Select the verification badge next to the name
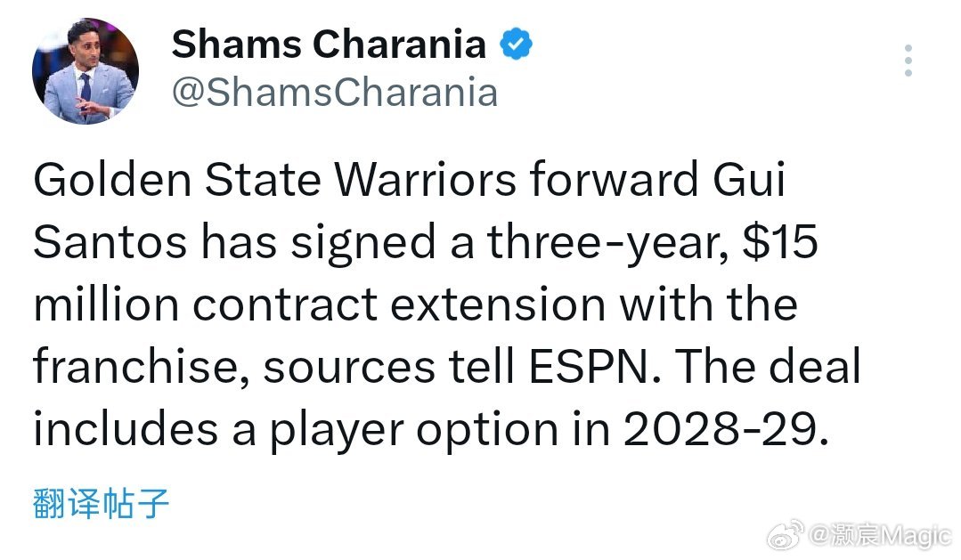This screenshot has height=560, width=961. [x=515, y=43]
